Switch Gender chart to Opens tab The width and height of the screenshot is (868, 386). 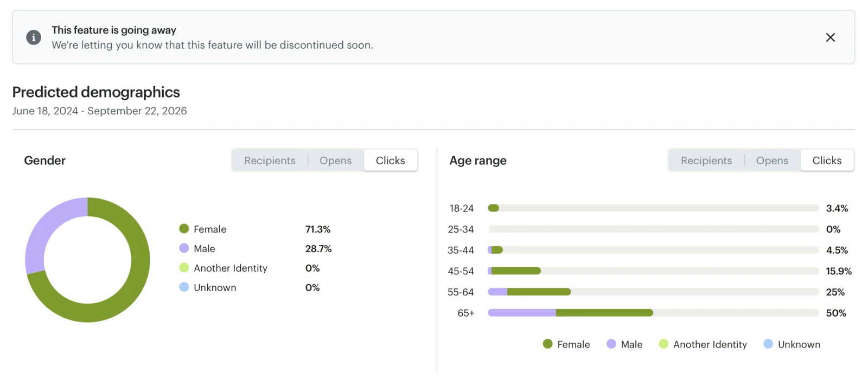335,160
